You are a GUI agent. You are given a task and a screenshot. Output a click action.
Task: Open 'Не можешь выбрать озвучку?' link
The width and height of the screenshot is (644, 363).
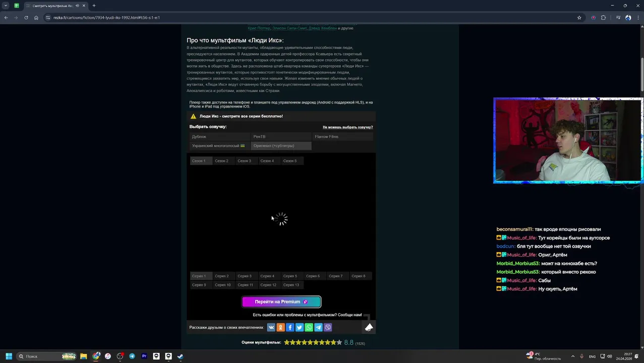(x=347, y=127)
